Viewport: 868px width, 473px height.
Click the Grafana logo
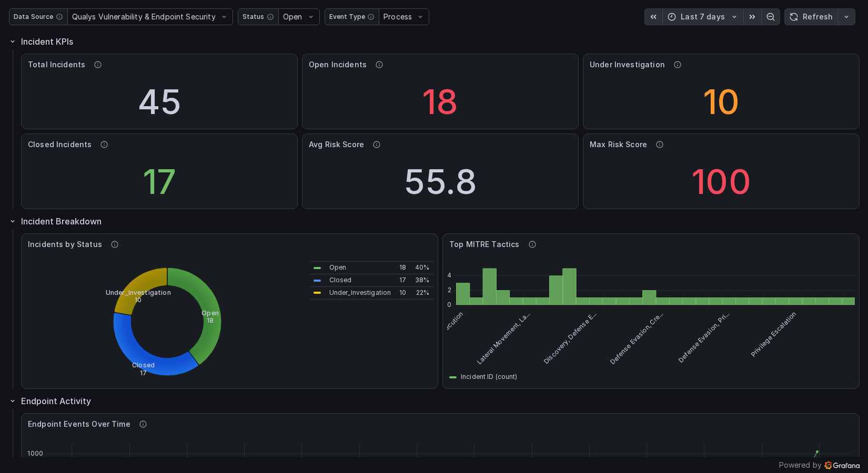tap(842, 465)
